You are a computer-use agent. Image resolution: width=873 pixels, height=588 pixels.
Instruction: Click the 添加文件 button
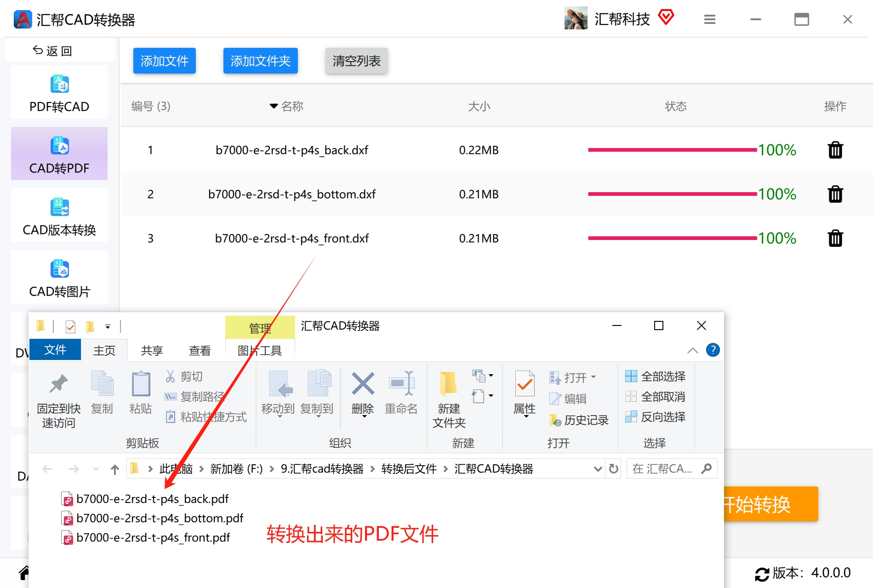(x=165, y=61)
